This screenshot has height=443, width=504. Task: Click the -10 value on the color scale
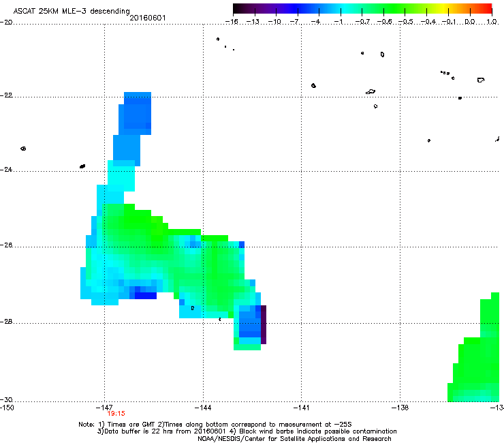click(x=274, y=22)
